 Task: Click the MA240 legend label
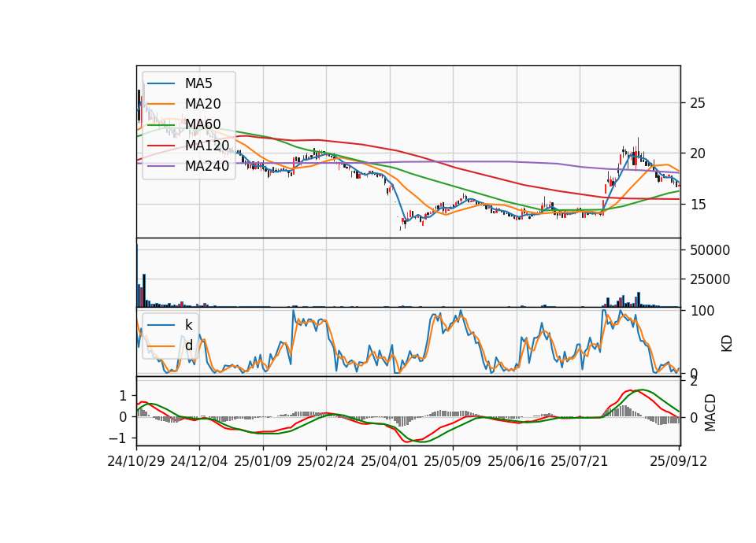pyautogui.click(x=207, y=166)
